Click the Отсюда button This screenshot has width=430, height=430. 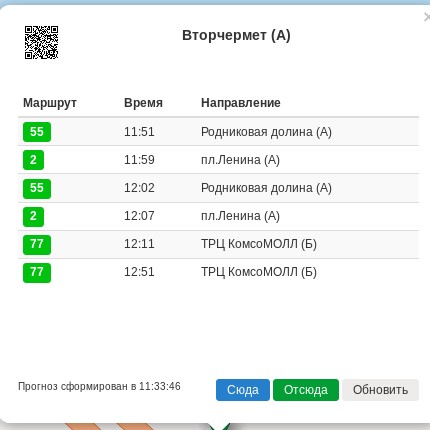(306, 390)
